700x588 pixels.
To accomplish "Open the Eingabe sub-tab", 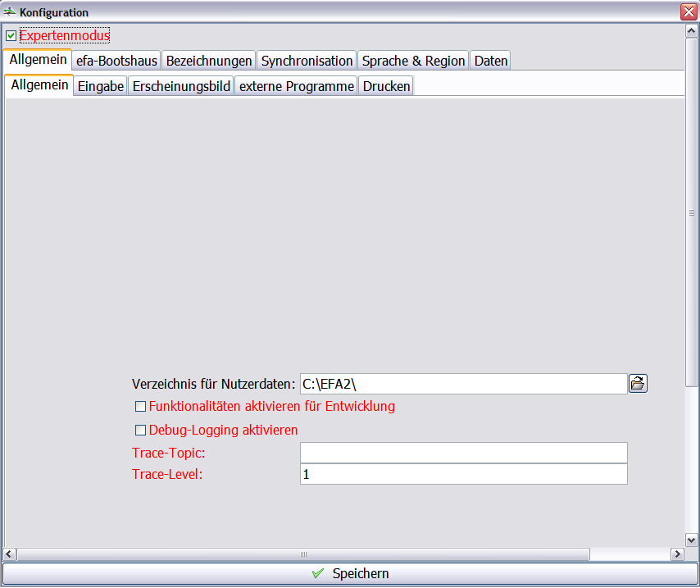I will point(101,86).
